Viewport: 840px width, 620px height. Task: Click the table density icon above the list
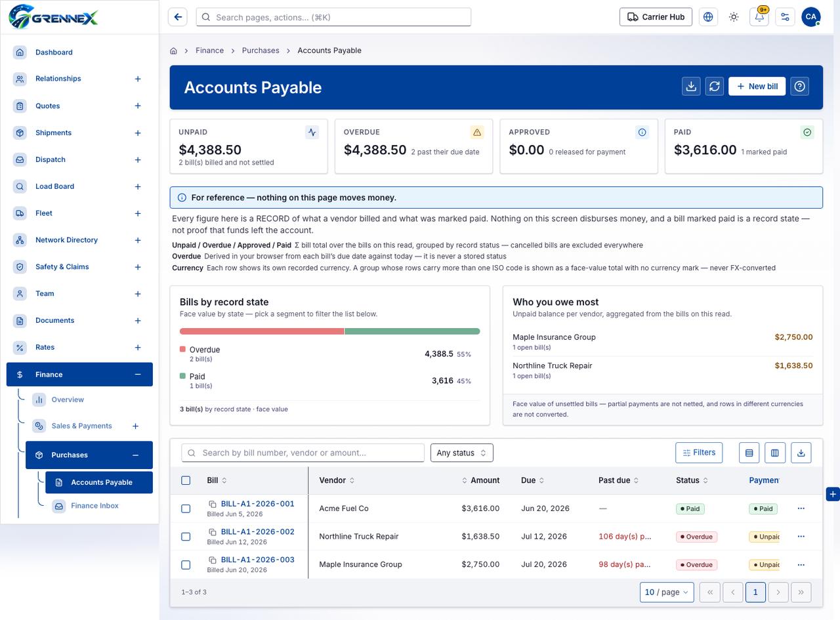click(749, 453)
